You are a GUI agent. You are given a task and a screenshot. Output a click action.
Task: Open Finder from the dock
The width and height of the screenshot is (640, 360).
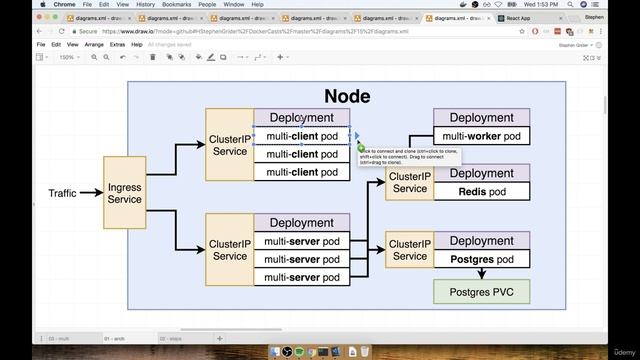(275, 351)
